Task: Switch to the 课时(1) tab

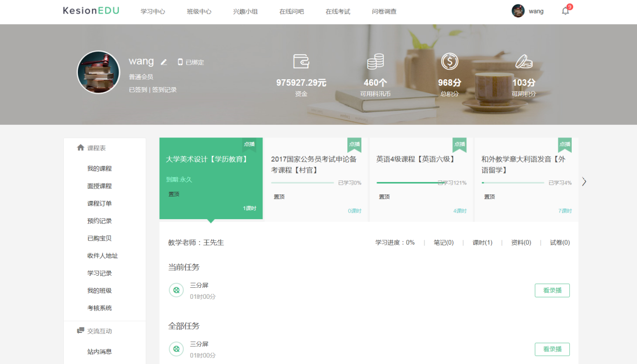Action: coord(481,242)
